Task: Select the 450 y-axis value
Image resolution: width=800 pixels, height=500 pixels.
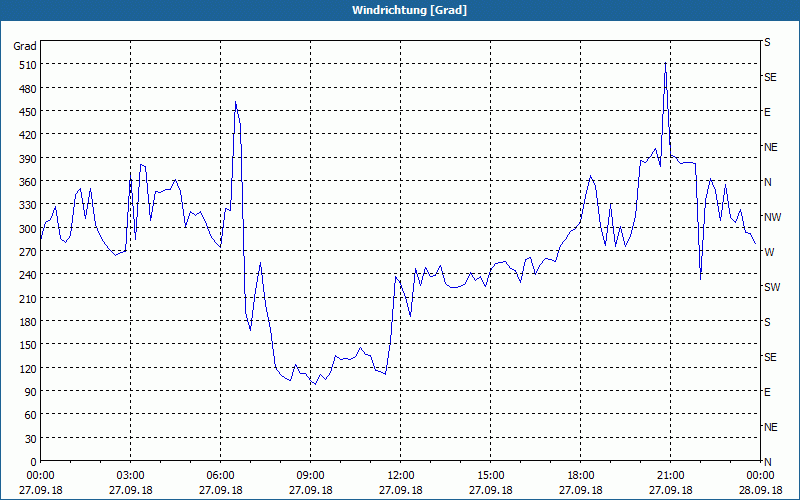Action: pyautogui.click(x=28, y=112)
